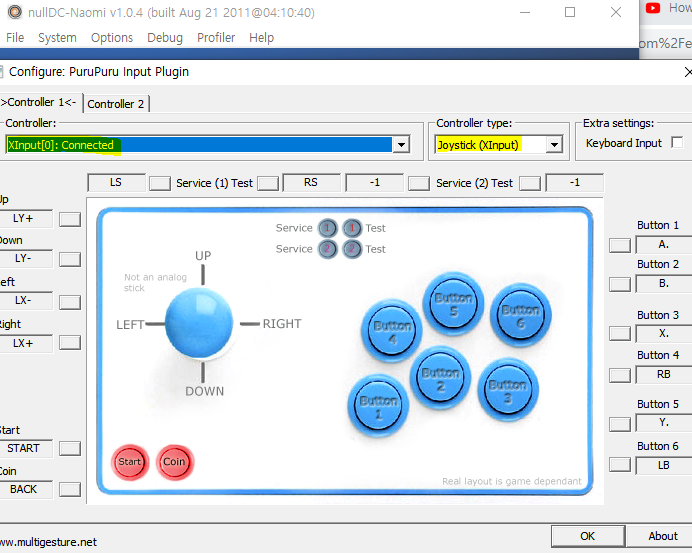This screenshot has width=692, height=553.
Task: Click the Button 1 mapping field A.
Action: click(x=663, y=245)
